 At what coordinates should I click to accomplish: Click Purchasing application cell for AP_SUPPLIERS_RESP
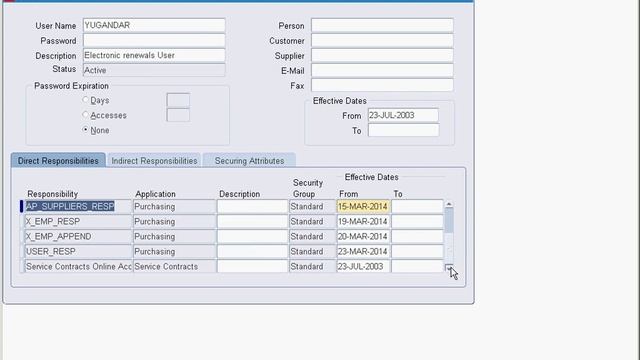point(174,207)
